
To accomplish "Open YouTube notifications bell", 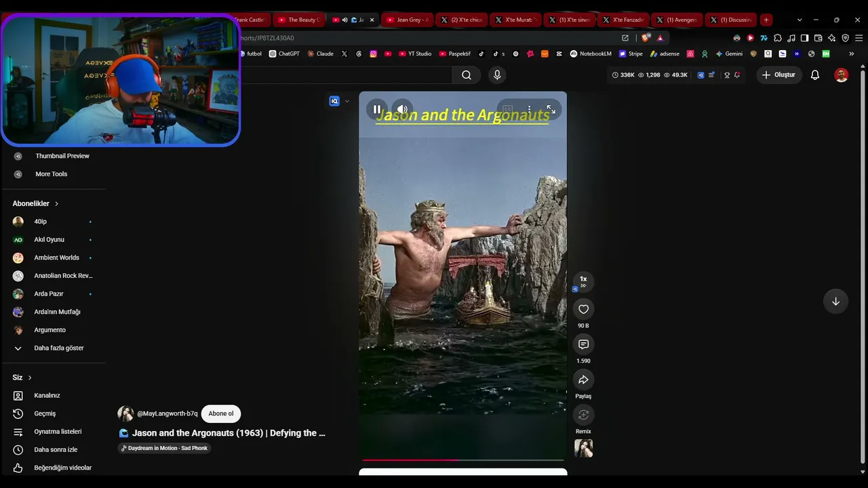I will click(815, 75).
